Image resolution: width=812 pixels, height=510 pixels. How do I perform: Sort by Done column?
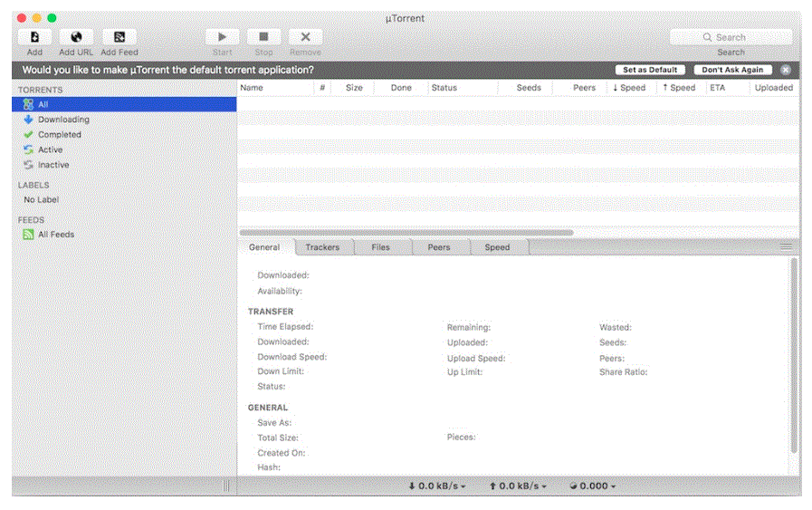[401, 88]
